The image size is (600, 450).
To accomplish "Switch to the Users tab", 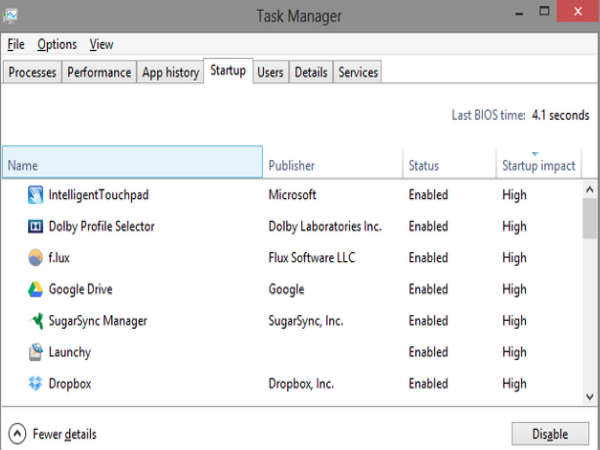I will click(x=271, y=72).
